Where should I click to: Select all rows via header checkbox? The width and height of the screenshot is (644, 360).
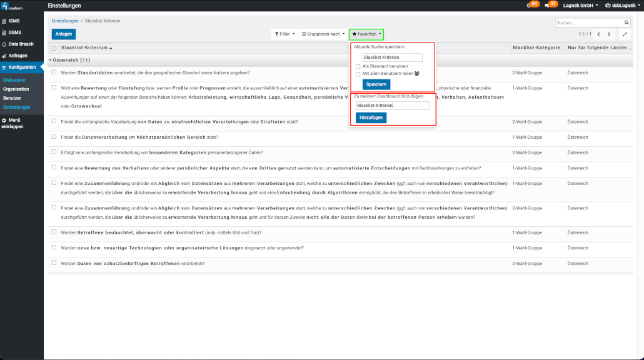54,48
